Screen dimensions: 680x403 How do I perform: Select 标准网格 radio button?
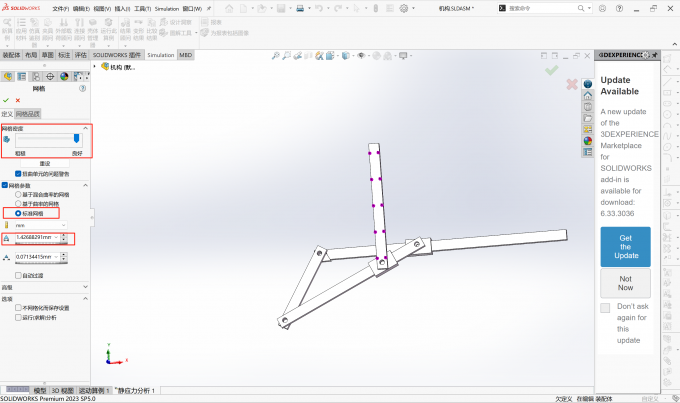(10, 213)
